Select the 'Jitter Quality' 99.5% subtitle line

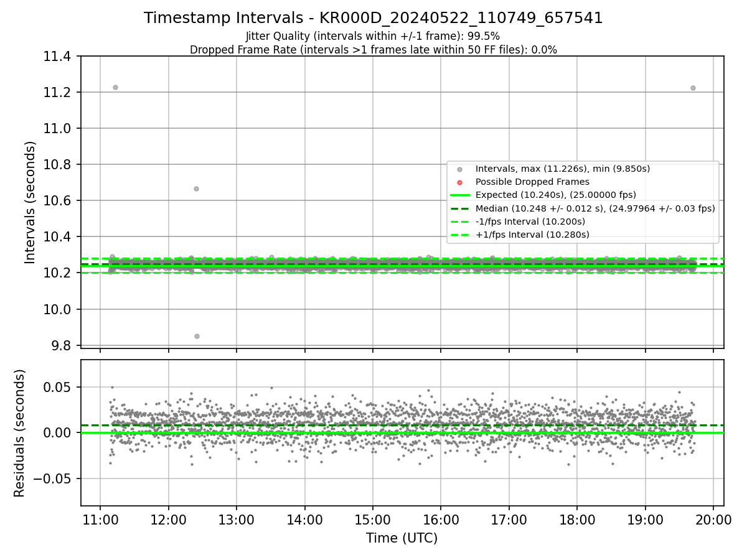[373, 36]
